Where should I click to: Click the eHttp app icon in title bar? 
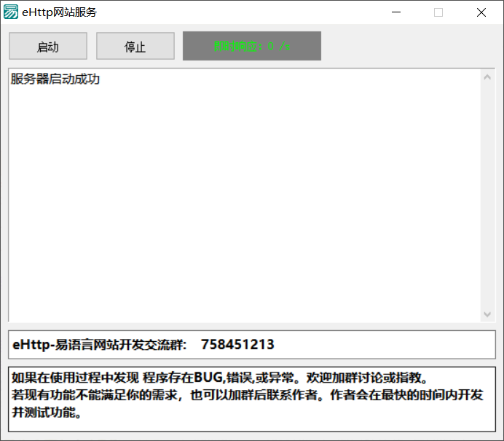click(x=11, y=12)
